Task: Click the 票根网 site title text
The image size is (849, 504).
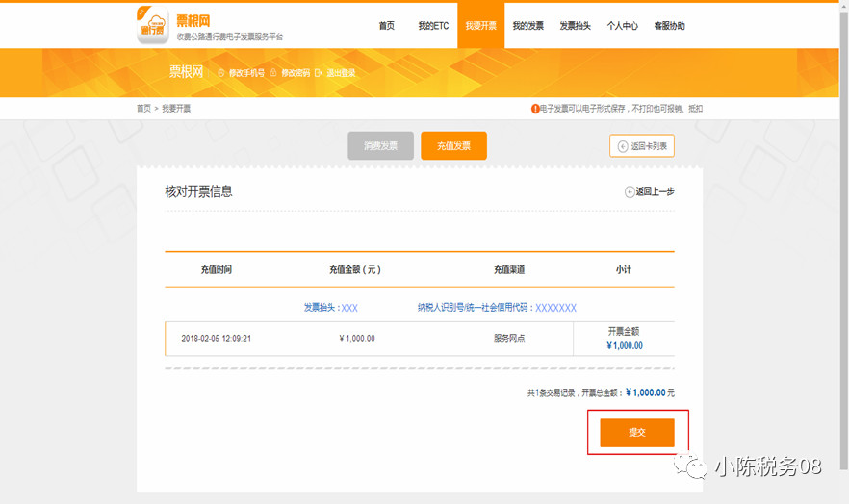Action: click(195, 19)
